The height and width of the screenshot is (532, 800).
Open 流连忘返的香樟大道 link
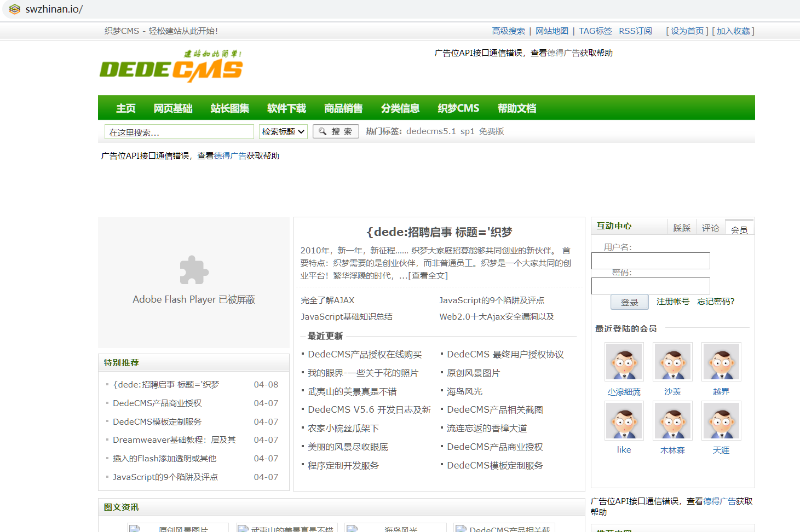click(x=487, y=429)
